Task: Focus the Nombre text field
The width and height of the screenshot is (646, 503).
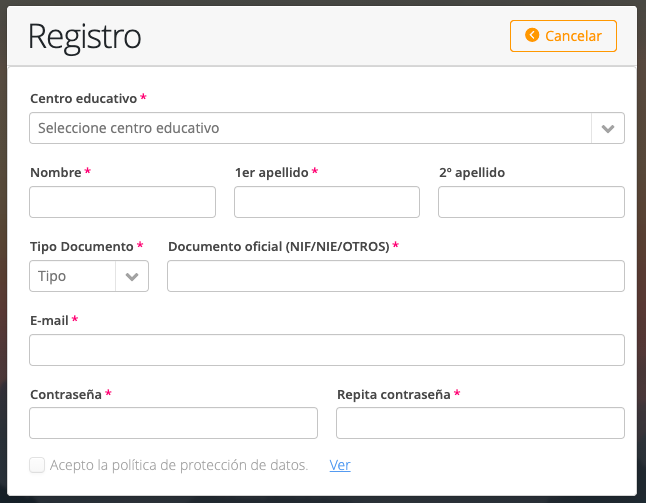Action: click(122, 202)
